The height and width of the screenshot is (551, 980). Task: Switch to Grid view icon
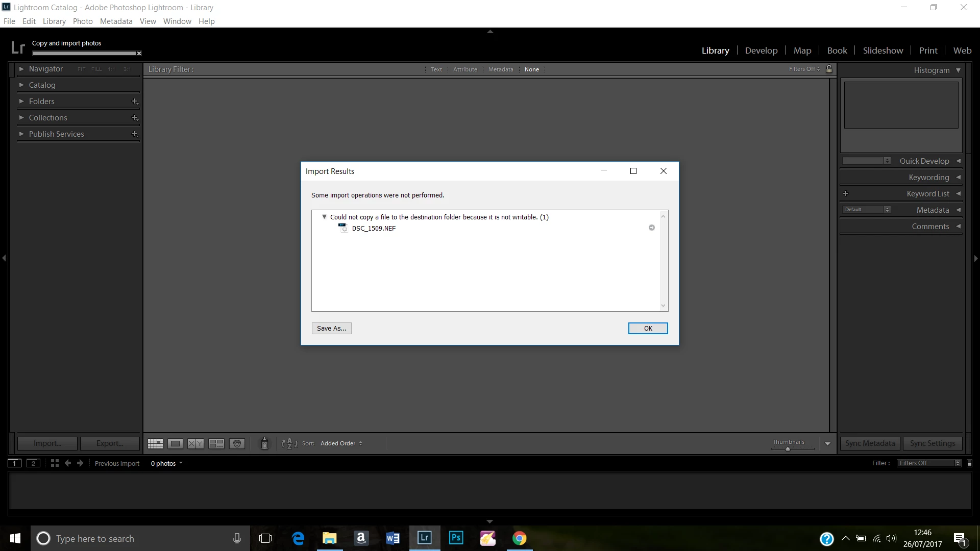pos(155,443)
